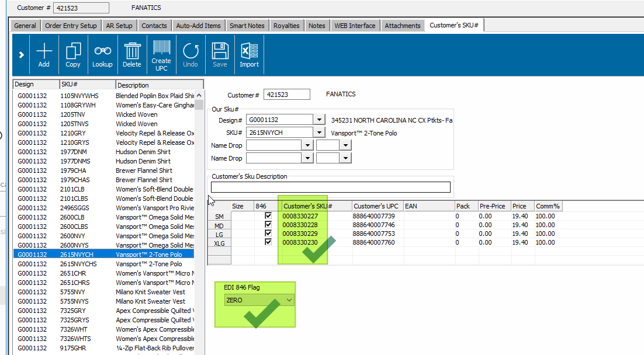Select highlighted list row 2615NVYCH

pyautogui.click(x=104, y=255)
